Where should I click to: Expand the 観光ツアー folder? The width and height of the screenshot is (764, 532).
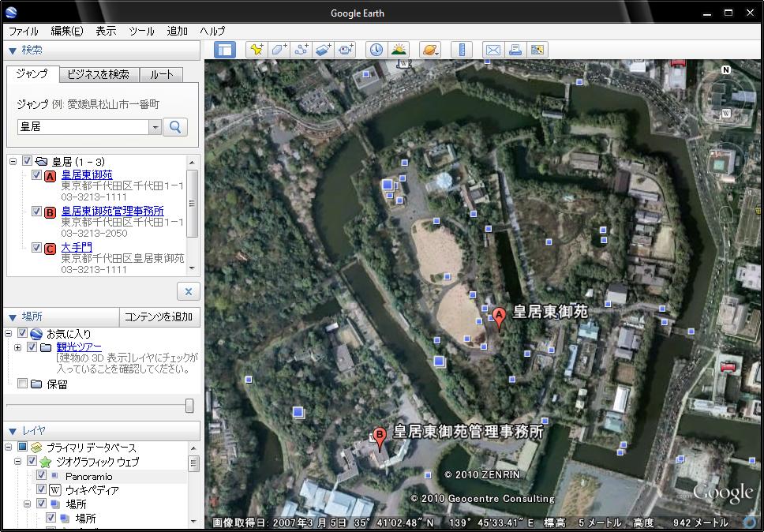[17, 347]
